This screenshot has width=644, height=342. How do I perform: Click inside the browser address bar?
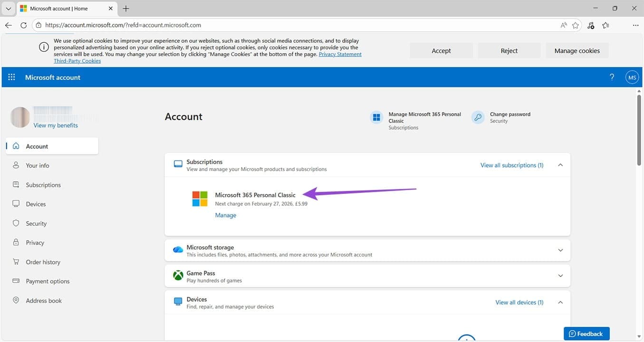pyautogui.click(x=285, y=25)
